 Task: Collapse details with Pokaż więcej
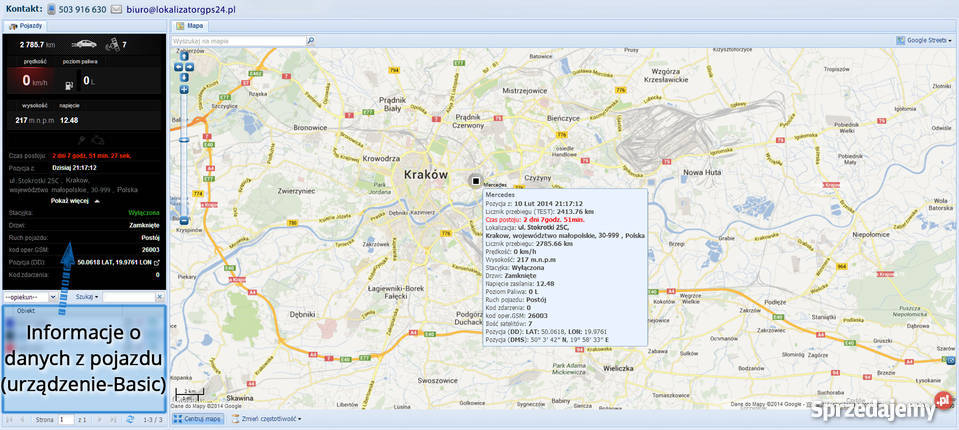click(x=76, y=200)
